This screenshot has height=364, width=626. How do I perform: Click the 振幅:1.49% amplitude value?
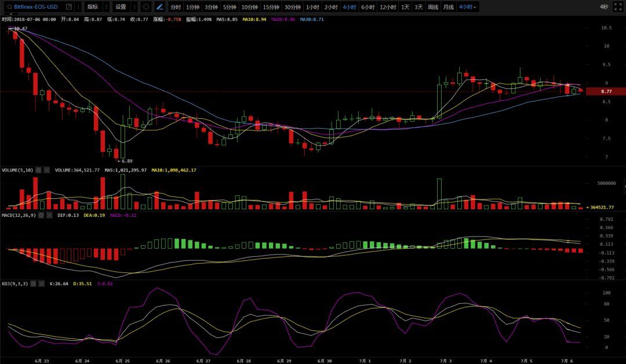(x=199, y=19)
